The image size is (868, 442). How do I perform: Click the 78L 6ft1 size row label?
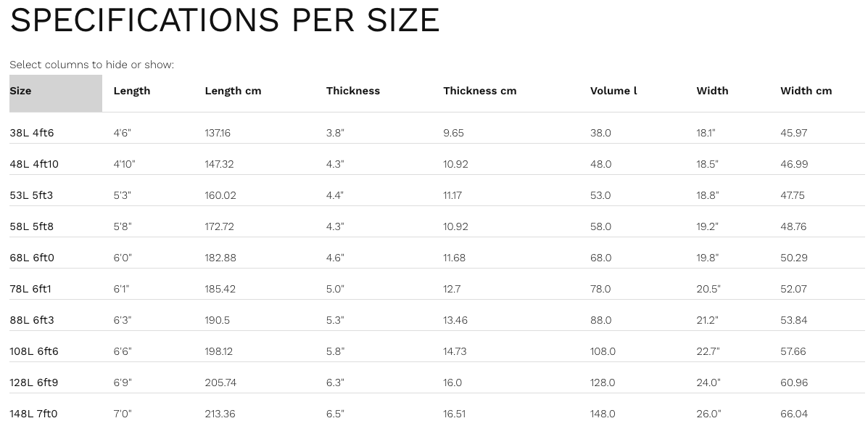(30, 290)
